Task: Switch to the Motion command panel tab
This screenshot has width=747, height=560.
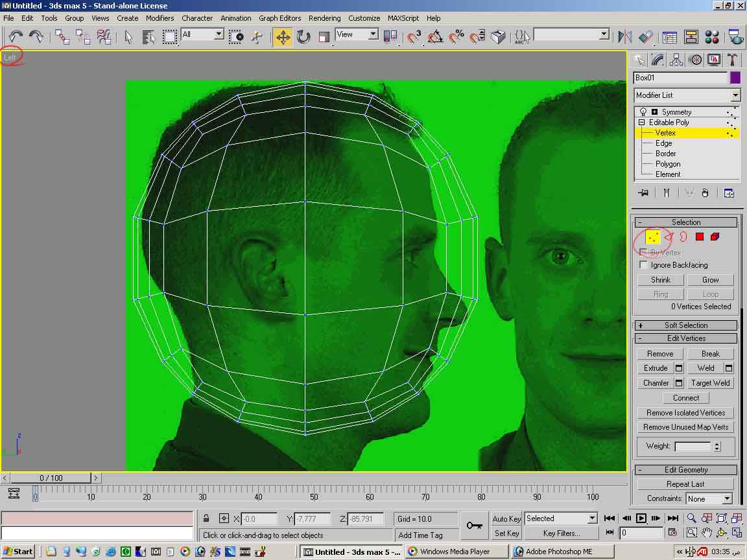Action: tap(696, 60)
